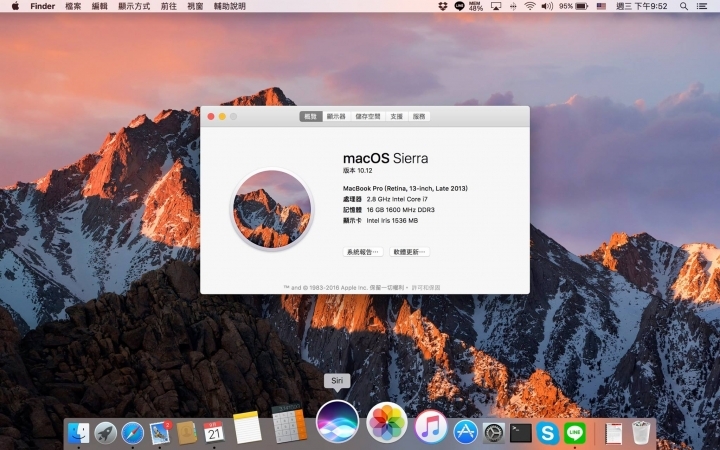Open System Preferences gear in Dock

click(494, 433)
